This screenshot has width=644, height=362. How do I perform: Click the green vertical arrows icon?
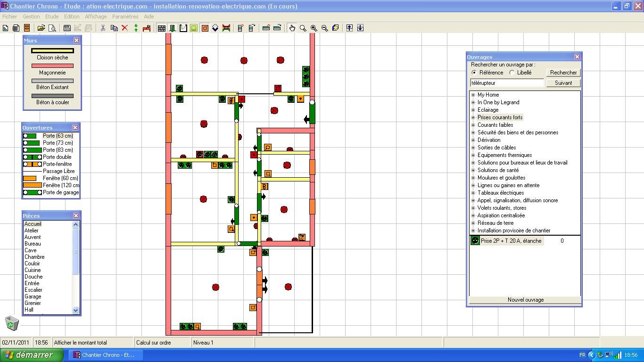pyautogui.click(x=136, y=28)
